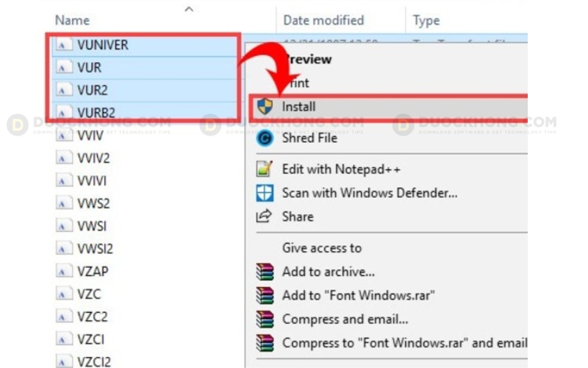
Task: Sort by Date modified column header
Action: click(323, 21)
